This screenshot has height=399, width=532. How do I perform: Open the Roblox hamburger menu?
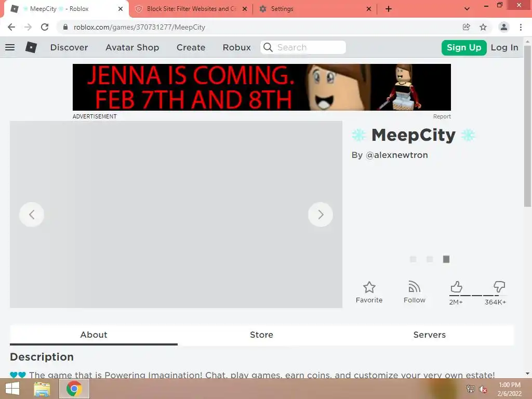[10, 47]
